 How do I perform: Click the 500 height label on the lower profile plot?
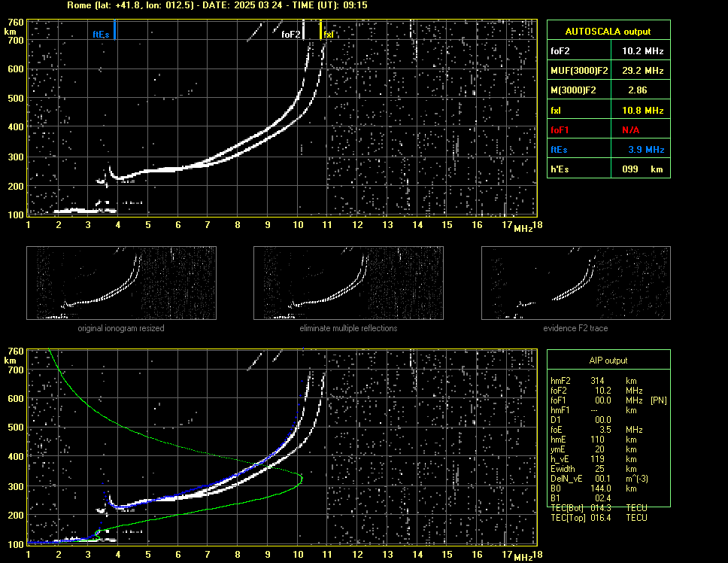pos(16,428)
